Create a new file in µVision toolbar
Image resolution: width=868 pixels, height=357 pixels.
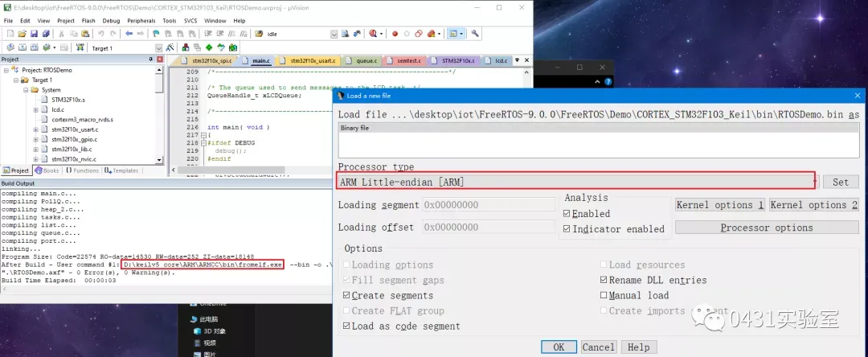coord(10,34)
